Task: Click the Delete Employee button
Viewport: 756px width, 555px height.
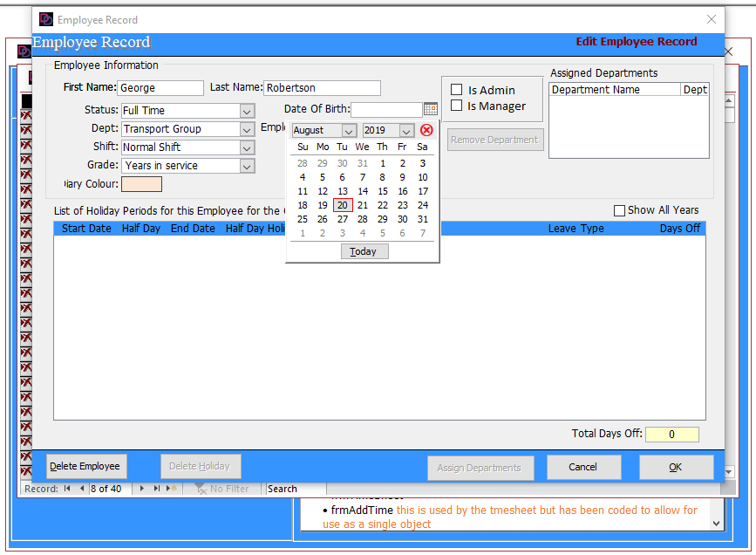Action: pos(86,467)
